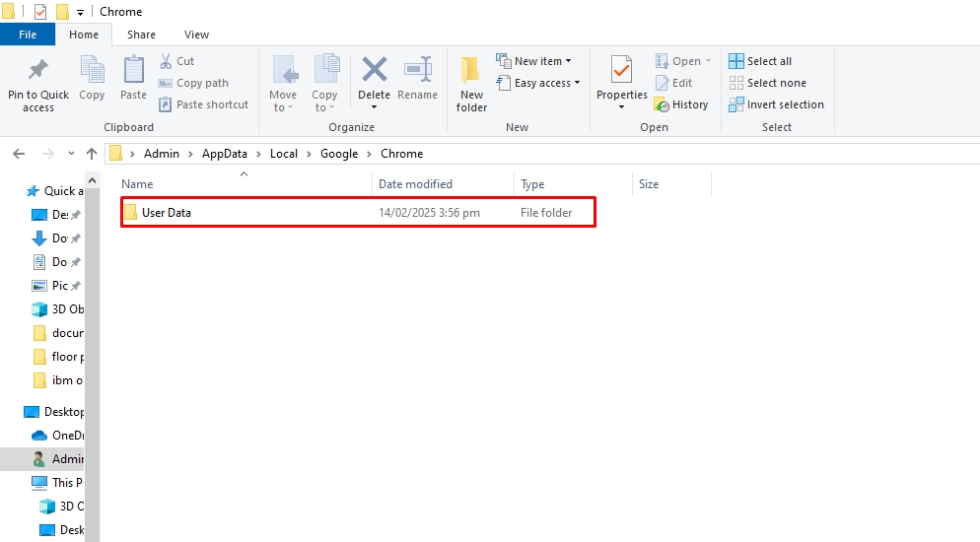Image resolution: width=980 pixels, height=542 pixels.
Task: Switch to the Share ribbon tab
Action: coord(141,34)
